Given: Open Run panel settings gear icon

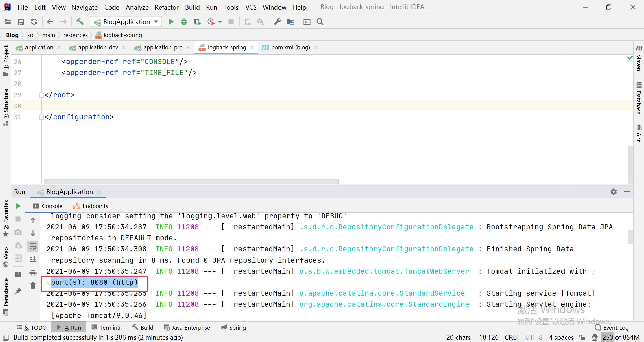Looking at the screenshot, I should point(614,192).
